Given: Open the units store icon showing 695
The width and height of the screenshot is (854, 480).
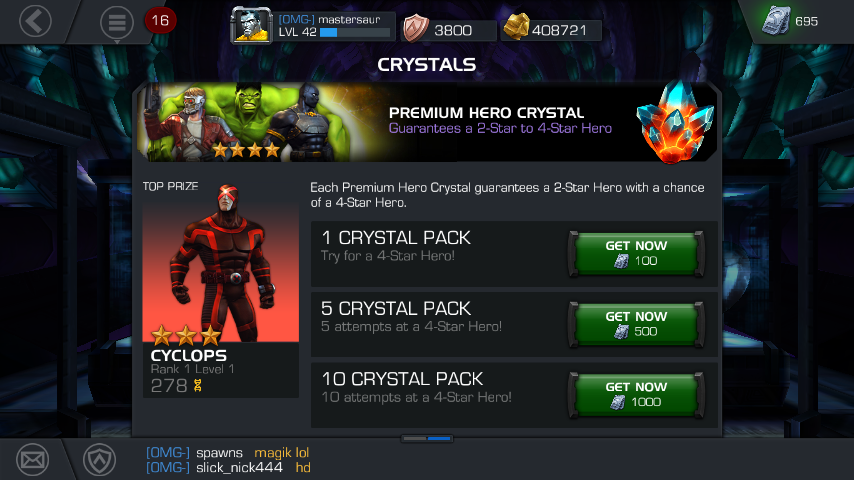Looking at the screenshot, I should click(x=776, y=21).
